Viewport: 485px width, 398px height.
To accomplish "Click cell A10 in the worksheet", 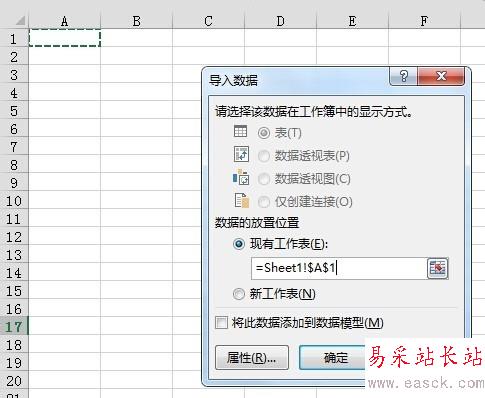I will click(65, 201).
